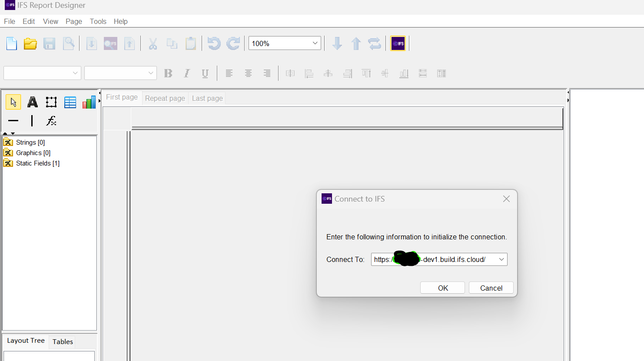Switch to the Layout Tree tab
644x361 pixels.
point(26,341)
